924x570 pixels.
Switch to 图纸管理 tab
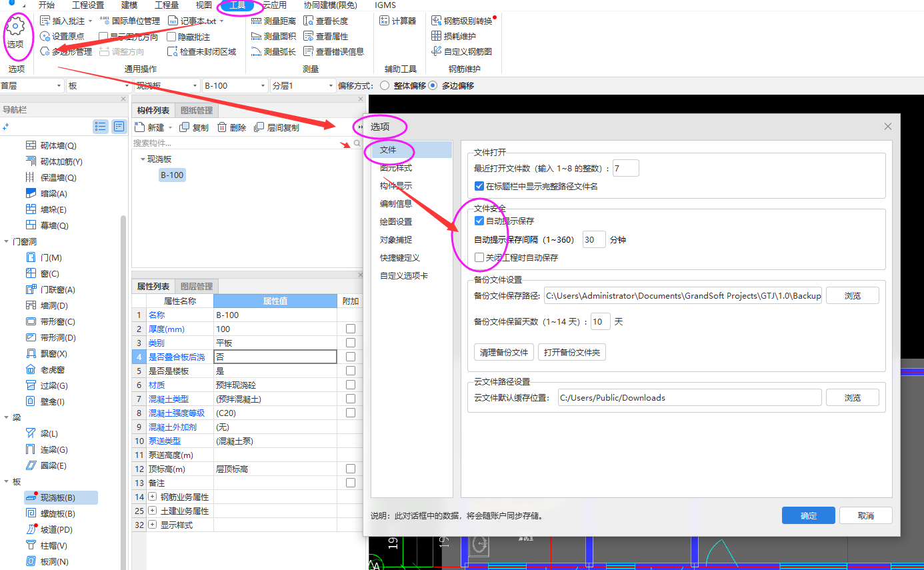pyautogui.click(x=197, y=111)
